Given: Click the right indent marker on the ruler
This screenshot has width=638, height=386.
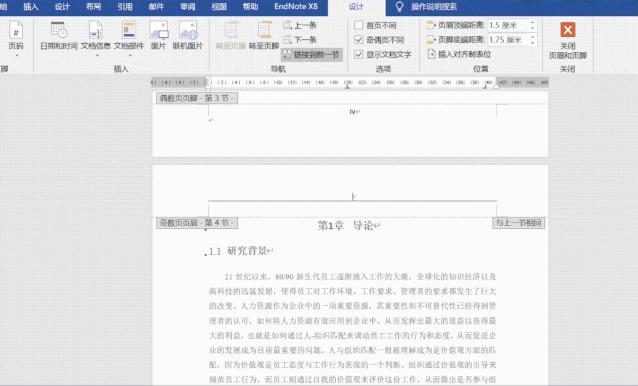Looking at the screenshot, I should [496, 86].
